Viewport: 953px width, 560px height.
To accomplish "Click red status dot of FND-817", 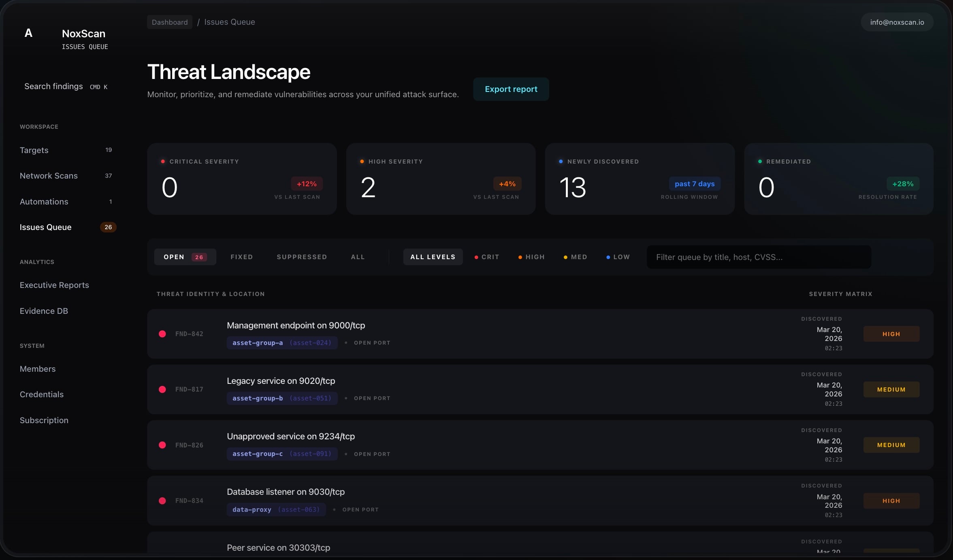I will [162, 390].
